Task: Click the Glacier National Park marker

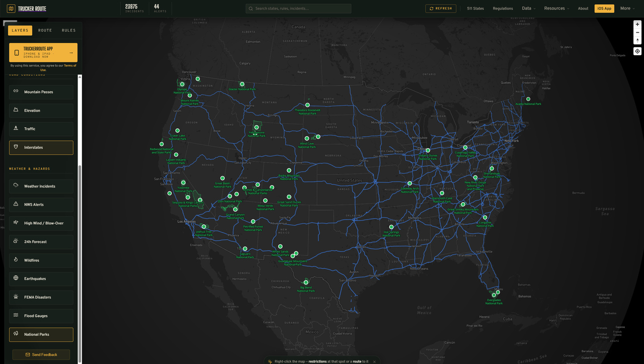Action: pyautogui.click(x=242, y=84)
